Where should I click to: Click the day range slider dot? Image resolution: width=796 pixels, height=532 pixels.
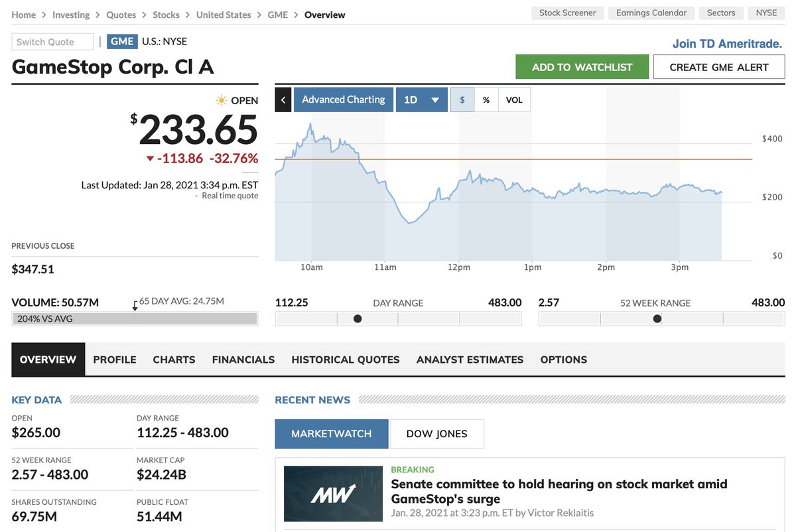tap(358, 319)
